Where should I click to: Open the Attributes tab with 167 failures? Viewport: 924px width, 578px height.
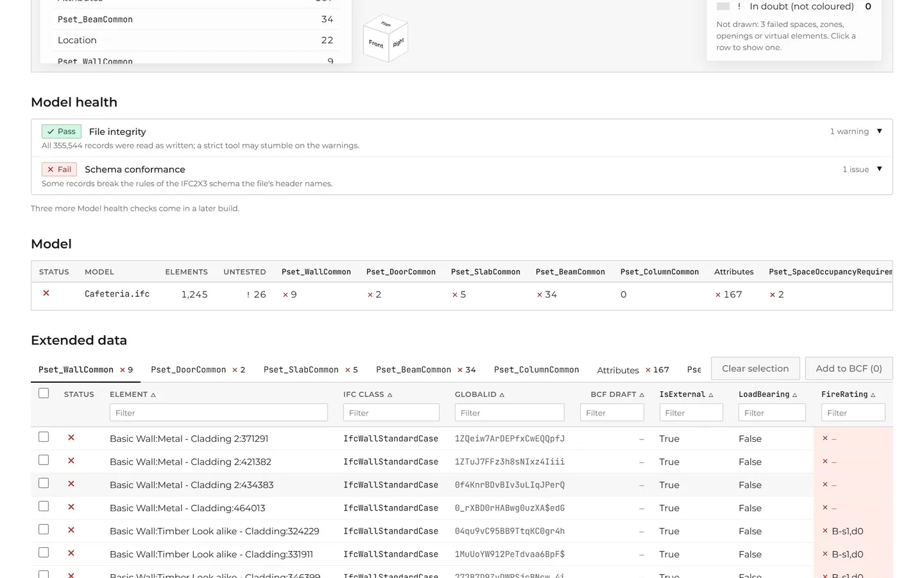pos(633,370)
